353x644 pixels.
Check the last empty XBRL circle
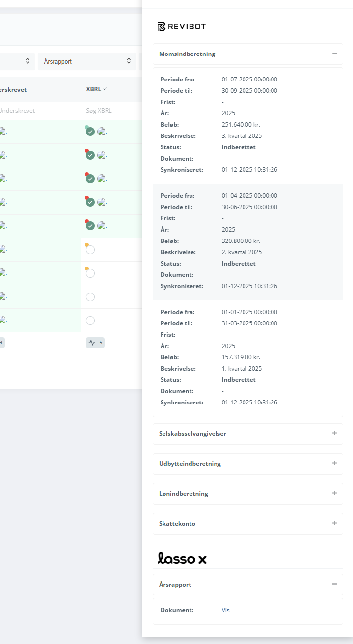click(90, 321)
